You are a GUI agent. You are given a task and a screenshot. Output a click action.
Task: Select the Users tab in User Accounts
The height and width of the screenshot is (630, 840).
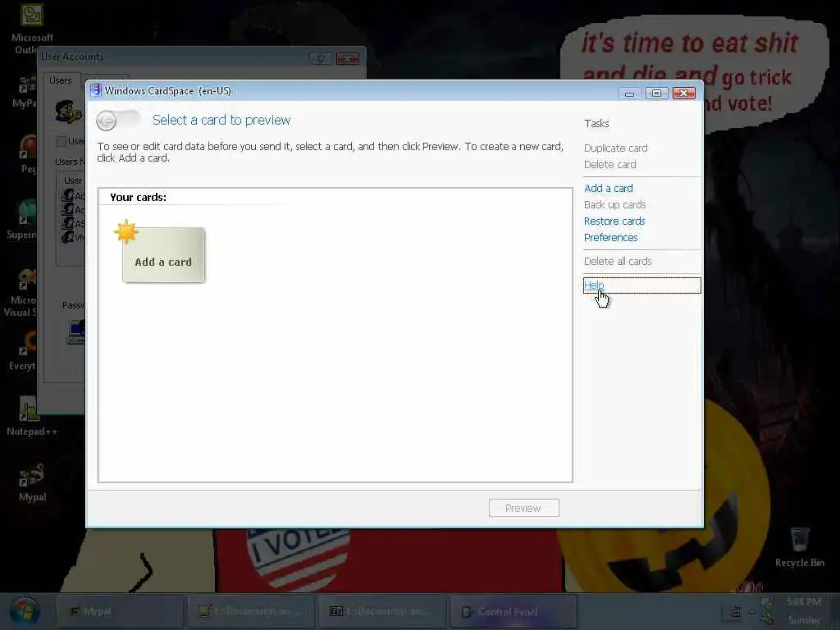tap(60, 81)
